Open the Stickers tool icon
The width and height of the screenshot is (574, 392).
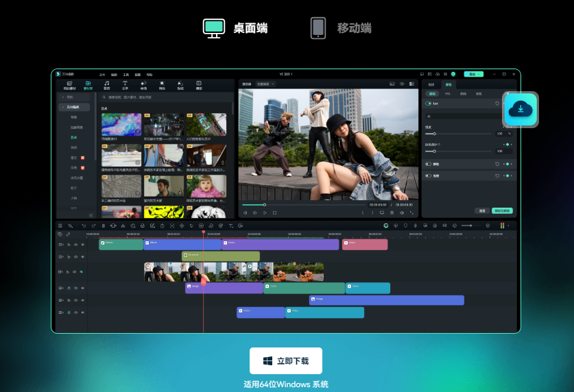coord(180,85)
